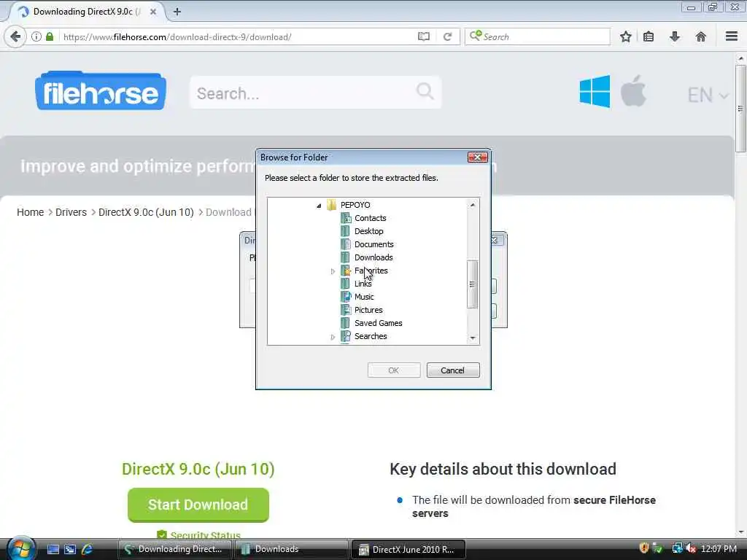Click Switch between windows quick launch icon
This screenshot has height=560, width=747.
(x=70, y=549)
